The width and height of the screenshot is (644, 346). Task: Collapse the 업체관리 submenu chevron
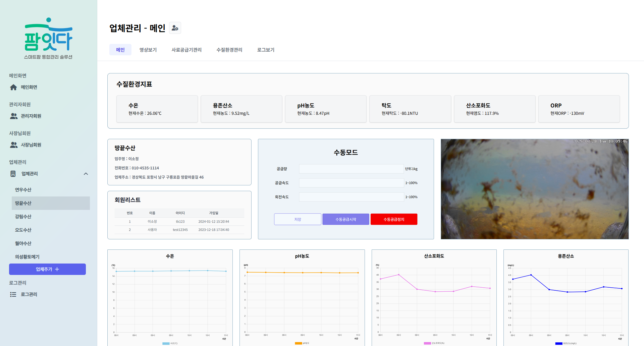coord(86,174)
